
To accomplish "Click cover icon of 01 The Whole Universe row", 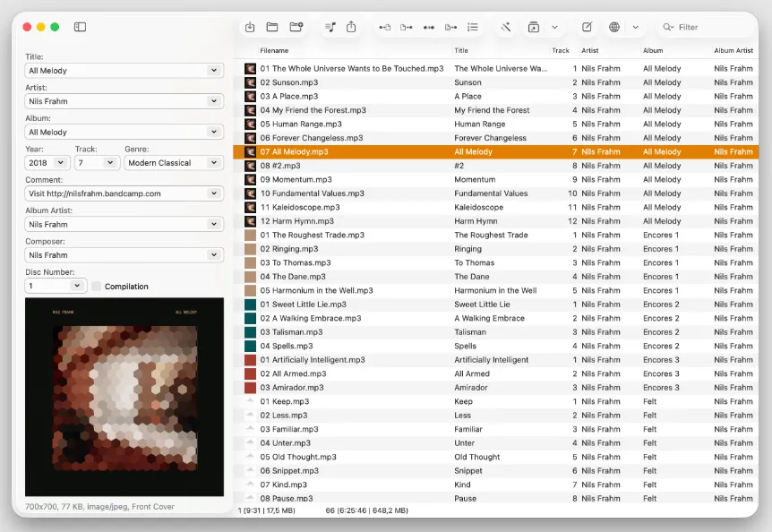I will coord(250,68).
